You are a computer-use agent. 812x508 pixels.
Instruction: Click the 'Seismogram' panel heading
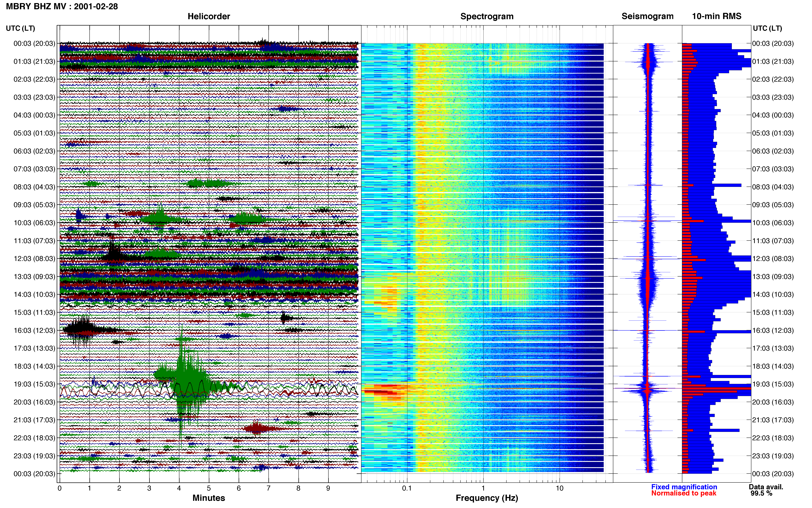pos(648,16)
